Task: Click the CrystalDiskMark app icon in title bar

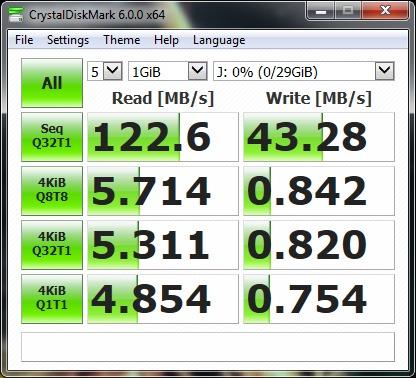Action: [x=15, y=14]
